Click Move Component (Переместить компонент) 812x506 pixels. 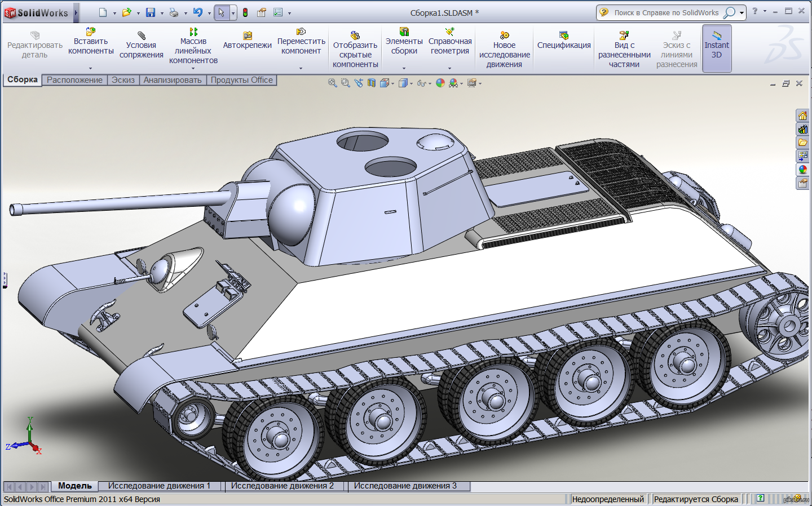tap(301, 41)
